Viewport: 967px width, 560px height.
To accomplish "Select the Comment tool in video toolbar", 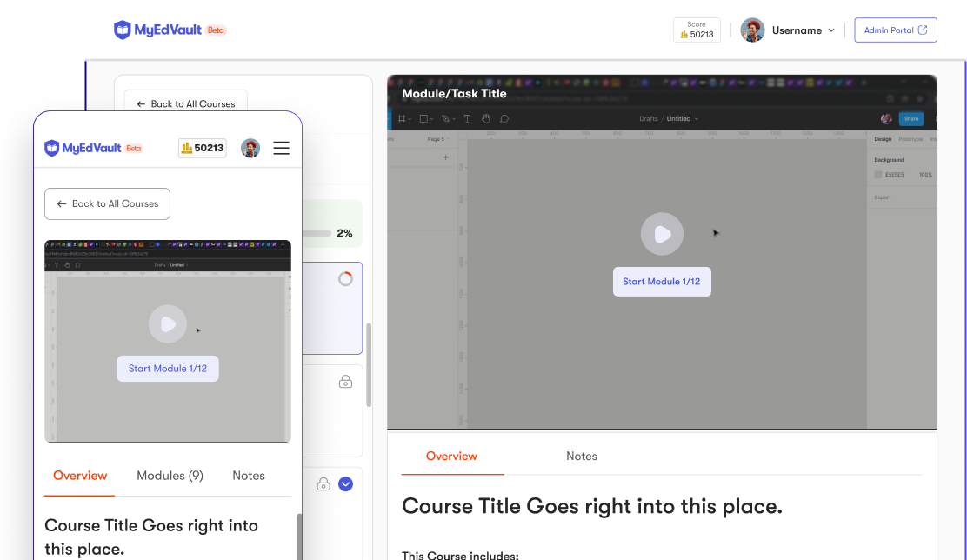I will coord(504,118).
